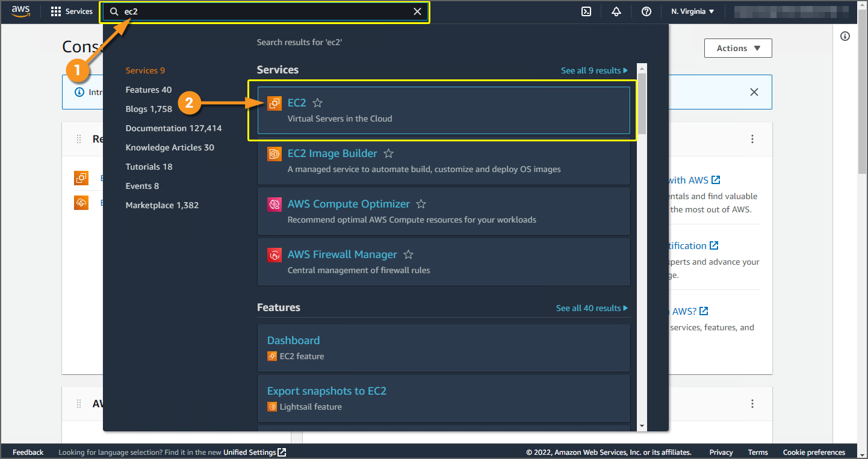The image size is (868, 459).
Task: Click the Dashboard feature EC2 icon
Action: point(272,356)
